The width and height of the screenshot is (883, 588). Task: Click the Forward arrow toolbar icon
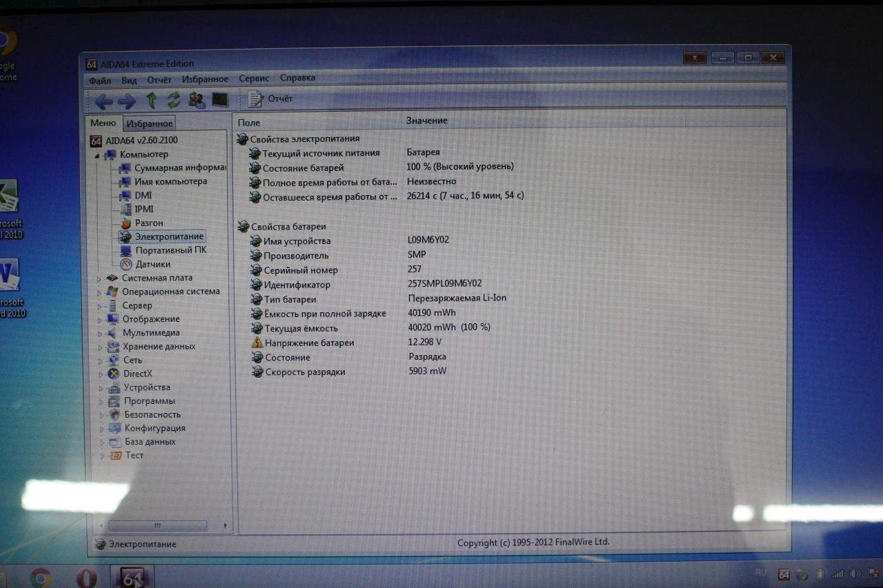coord(127,101)
